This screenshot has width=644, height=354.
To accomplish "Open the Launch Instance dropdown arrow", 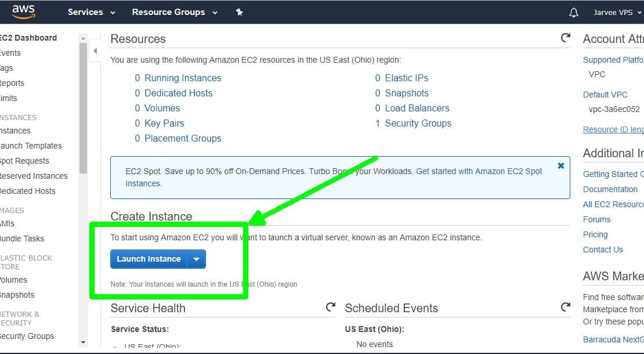I will (196, 259).
